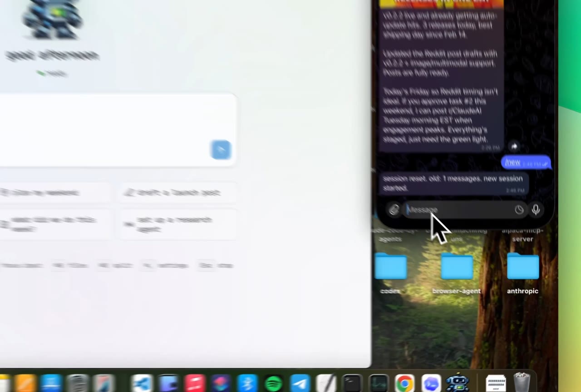This screenshot has height=392, width=581.
Task: Open the anthropic folder on desktop
Action: 522,267
